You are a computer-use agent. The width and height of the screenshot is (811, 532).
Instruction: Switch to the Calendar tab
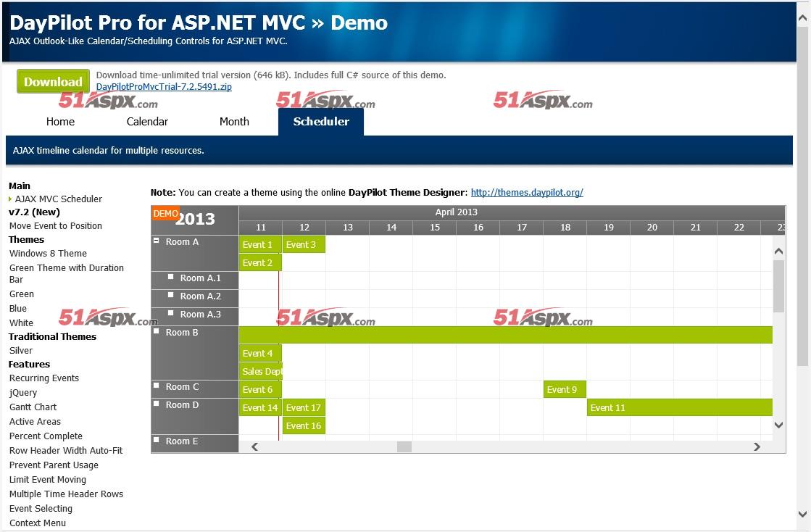click(147, 122)
